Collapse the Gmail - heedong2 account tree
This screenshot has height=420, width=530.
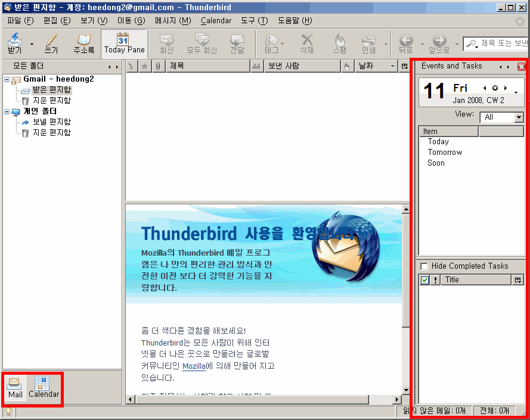7,79
